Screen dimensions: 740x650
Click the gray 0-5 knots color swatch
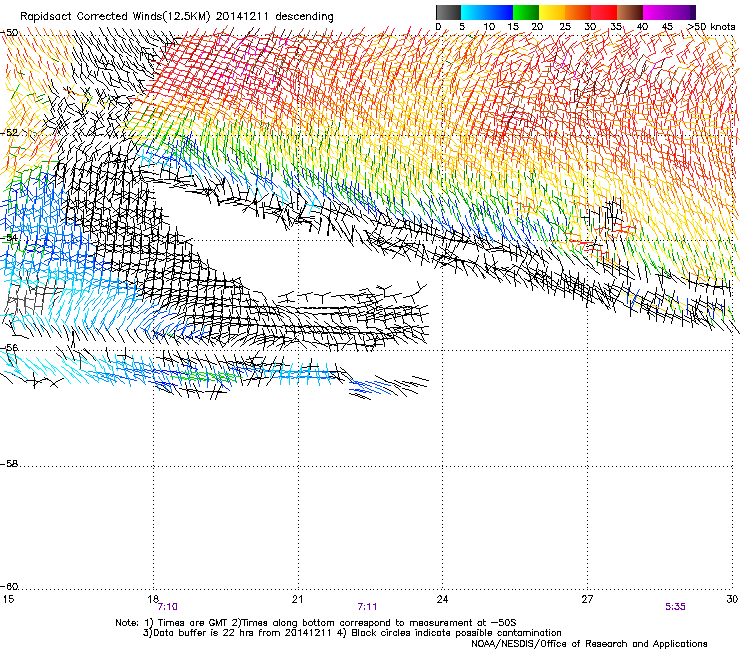[x=448, y=12]
